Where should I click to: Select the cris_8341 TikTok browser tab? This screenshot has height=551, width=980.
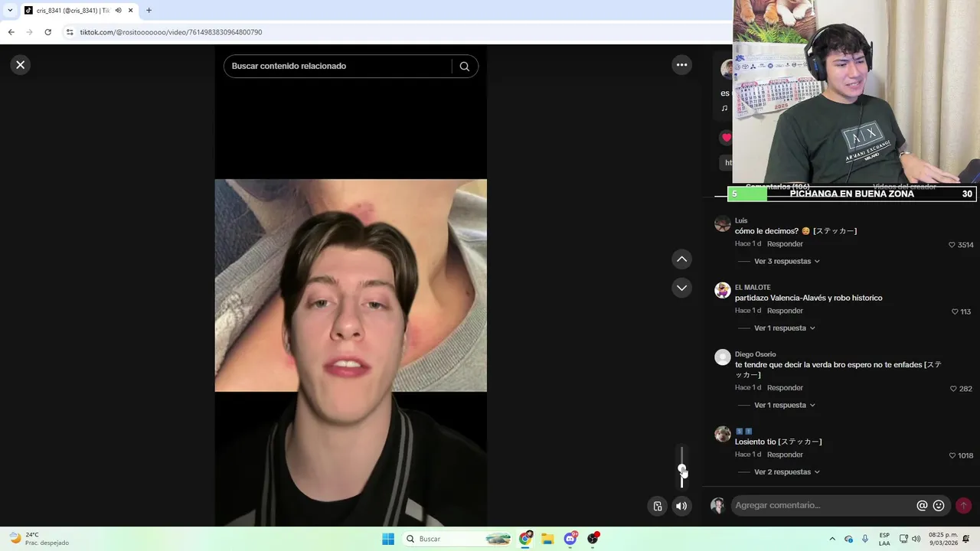coord(79,11)
